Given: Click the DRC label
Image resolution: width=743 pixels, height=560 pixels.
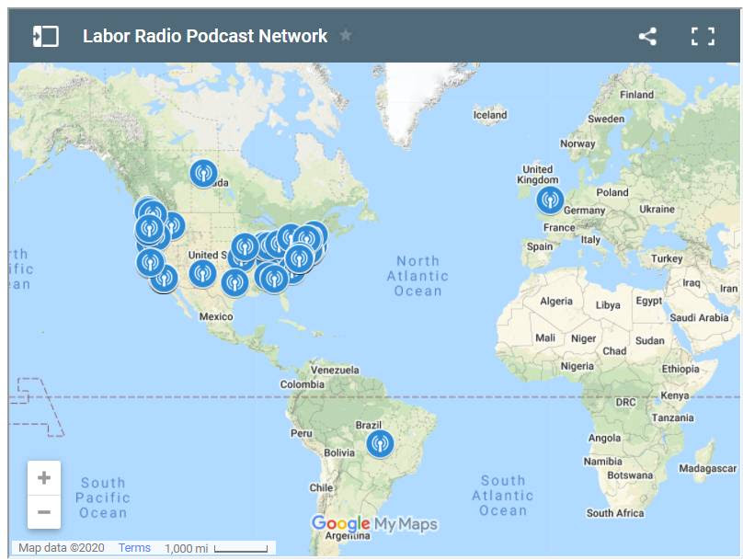Looking at the screenshot, I should pos(625,402).
